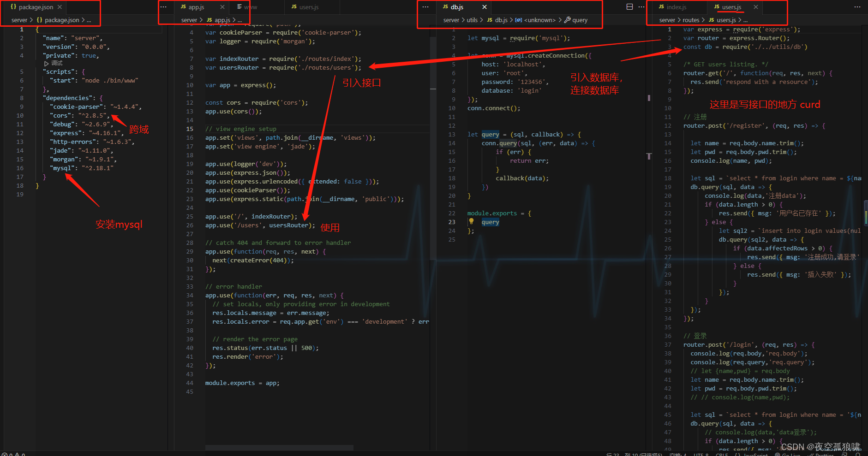Click line number 23 in db.js editor
The image size is (868, 456).
pos(452,222)
